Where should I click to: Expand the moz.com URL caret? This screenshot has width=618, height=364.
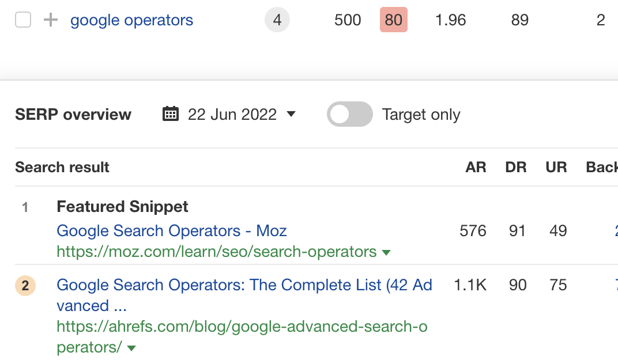click(x=386, y=252)
